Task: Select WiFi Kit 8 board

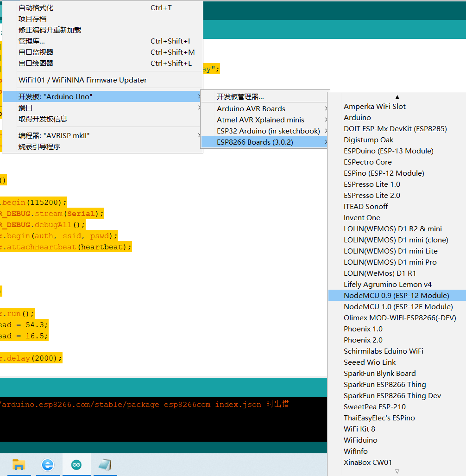Action: (397, 429)
